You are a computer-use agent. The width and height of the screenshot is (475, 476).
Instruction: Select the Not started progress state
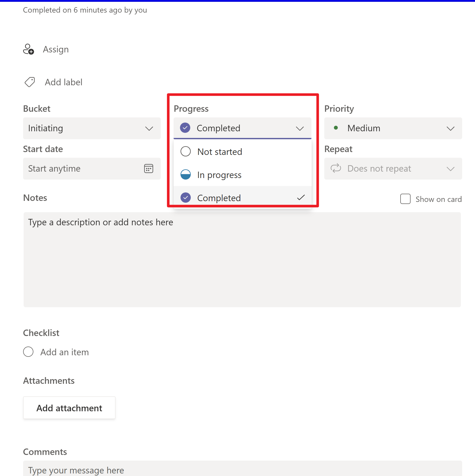[220, 152]
